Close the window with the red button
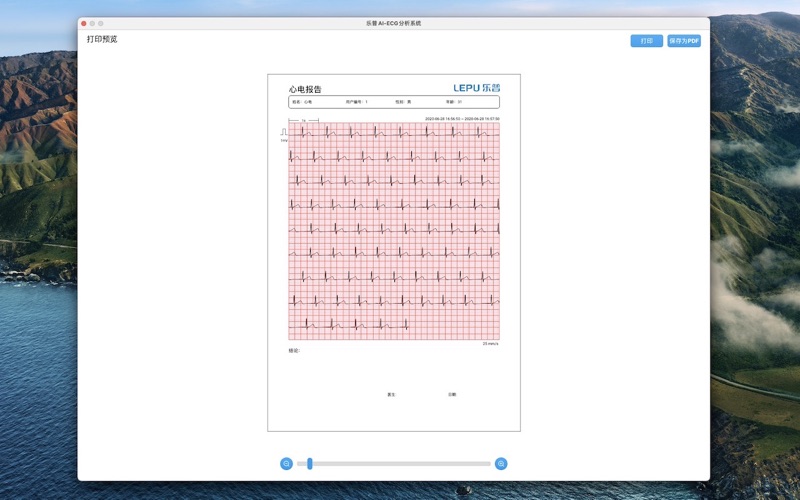The image size is (800, 500). (x=84, y=23)
